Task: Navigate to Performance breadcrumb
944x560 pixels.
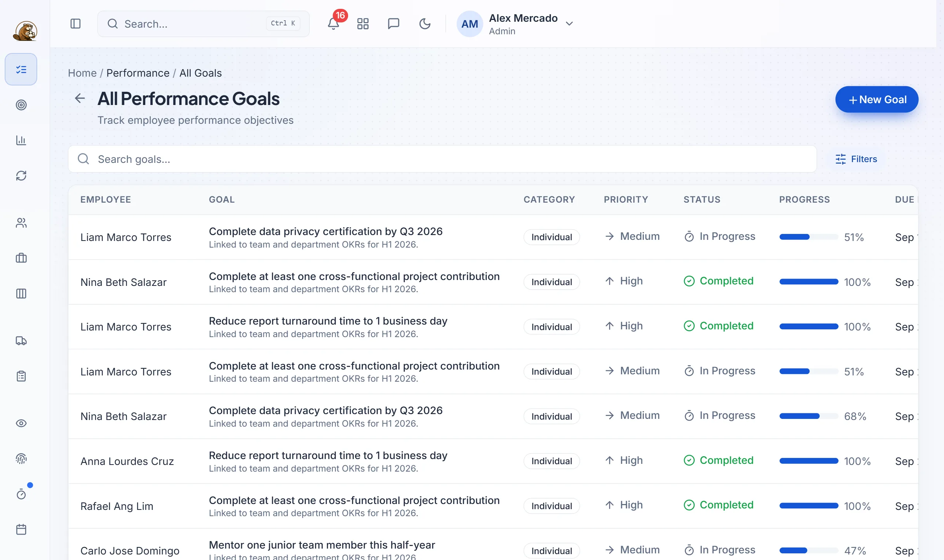Action: (138, 73)
